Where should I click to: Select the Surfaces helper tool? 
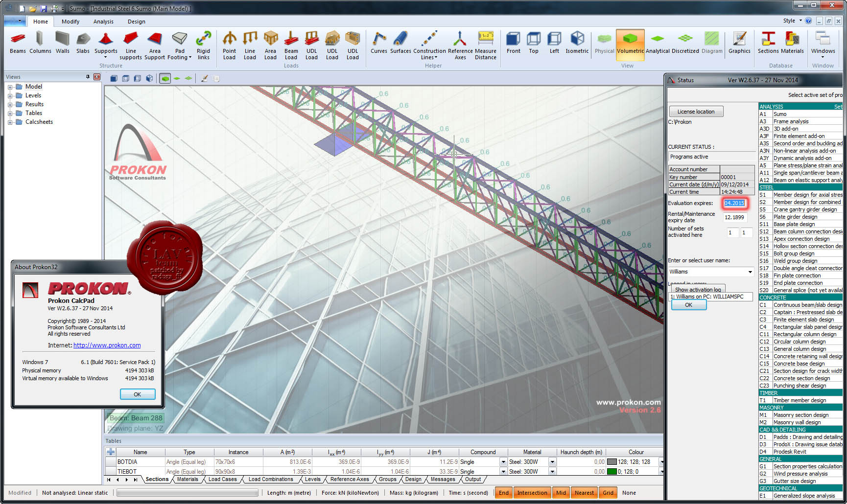pos(400,43)
